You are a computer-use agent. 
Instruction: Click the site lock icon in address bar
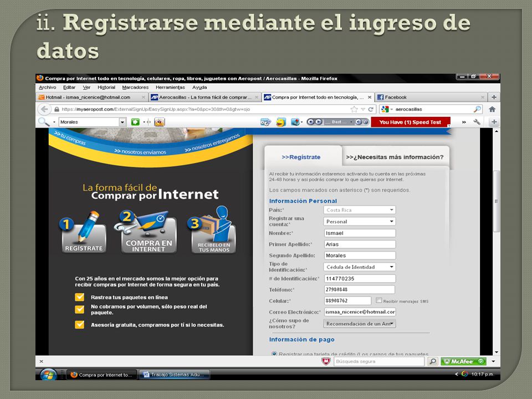click(57, 109)
